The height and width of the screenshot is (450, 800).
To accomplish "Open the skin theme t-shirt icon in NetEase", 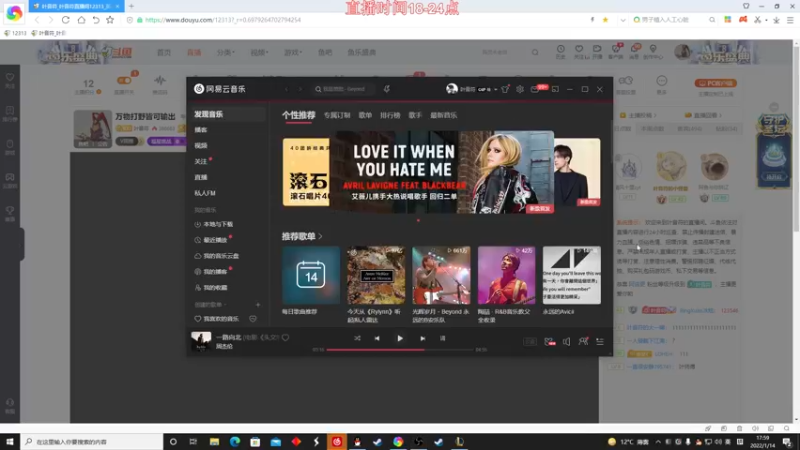I will click(505, 89).
